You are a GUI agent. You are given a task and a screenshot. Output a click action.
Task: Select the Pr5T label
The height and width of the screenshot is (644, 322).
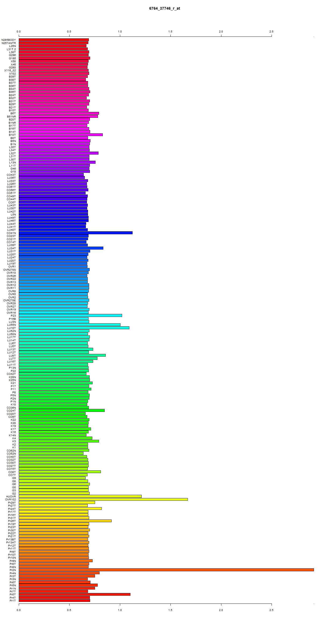13,594
